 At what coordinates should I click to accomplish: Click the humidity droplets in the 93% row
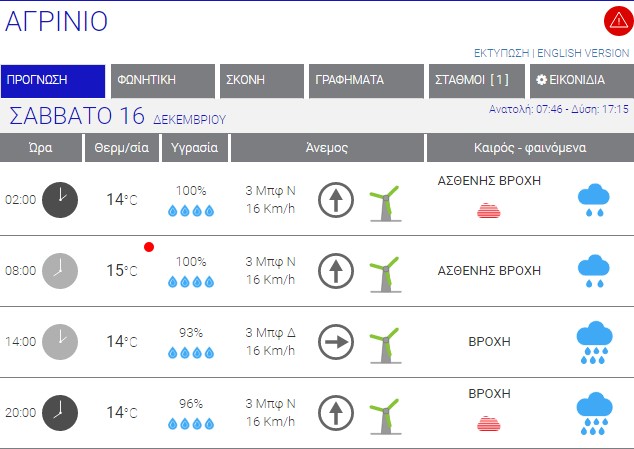[190, 353]
